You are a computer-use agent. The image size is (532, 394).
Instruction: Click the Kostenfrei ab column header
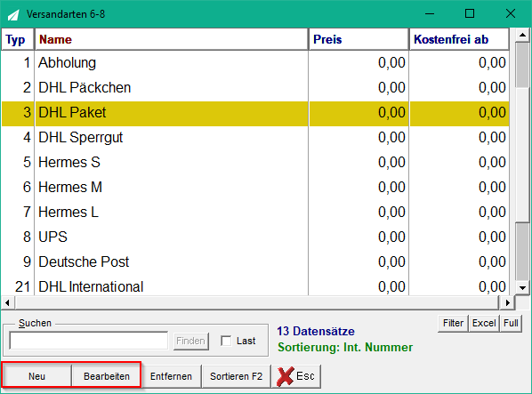click(459, 39)
